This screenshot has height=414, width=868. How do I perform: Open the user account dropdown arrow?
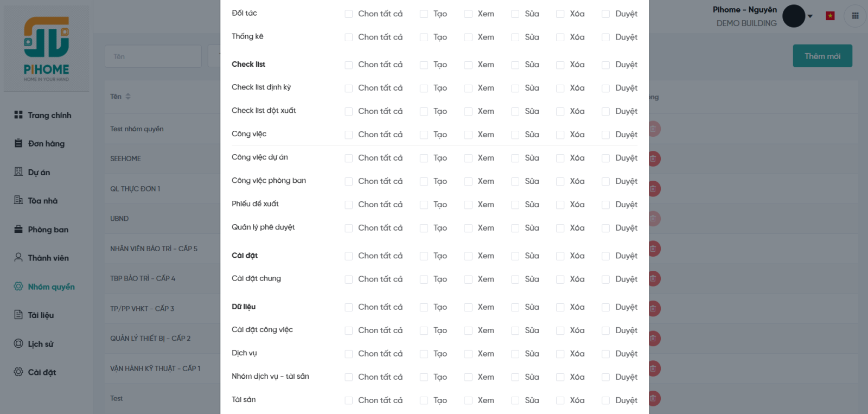pos(810,16)
